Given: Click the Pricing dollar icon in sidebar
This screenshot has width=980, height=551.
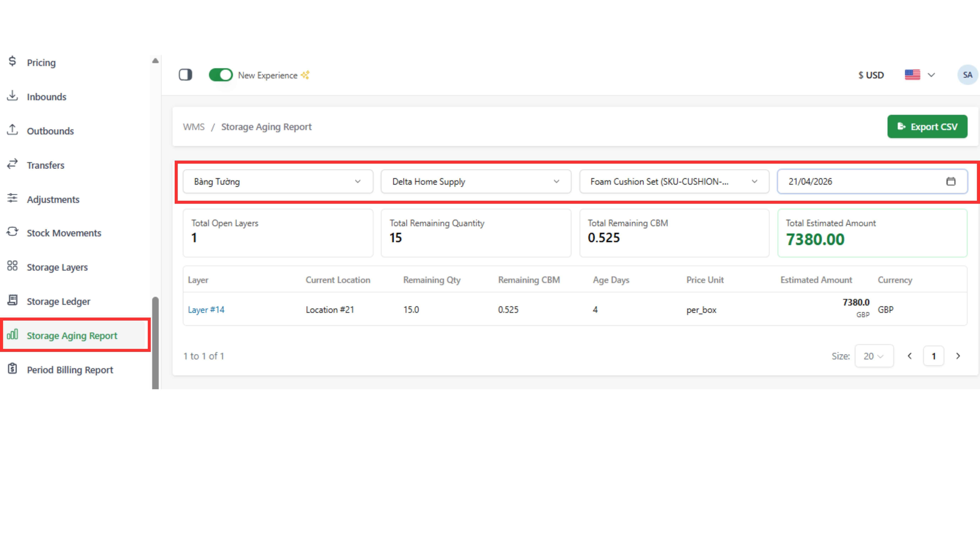Looking at the screenshot, I should point(12,61).
